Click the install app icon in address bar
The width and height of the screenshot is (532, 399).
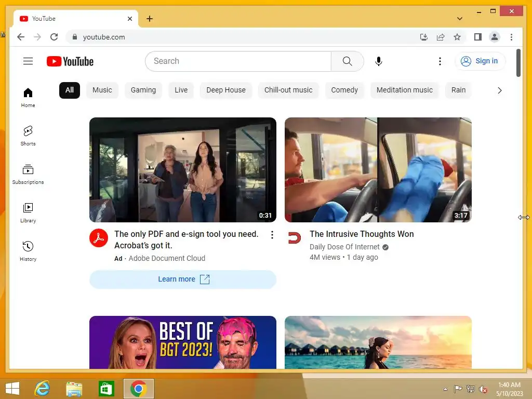pyautogui.click(x=424, y=37)
